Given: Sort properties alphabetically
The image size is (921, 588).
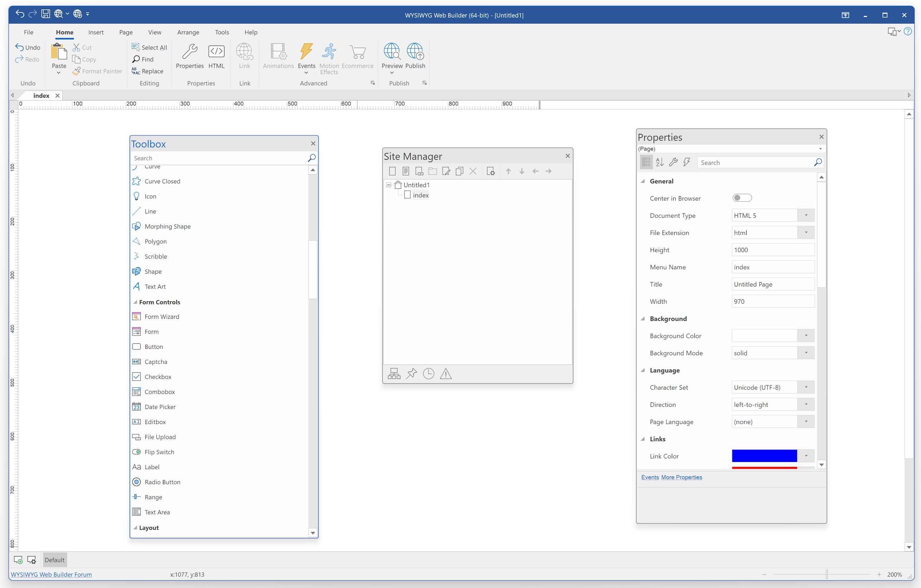Looking at the screenshot, I should (x=659, y=163).
